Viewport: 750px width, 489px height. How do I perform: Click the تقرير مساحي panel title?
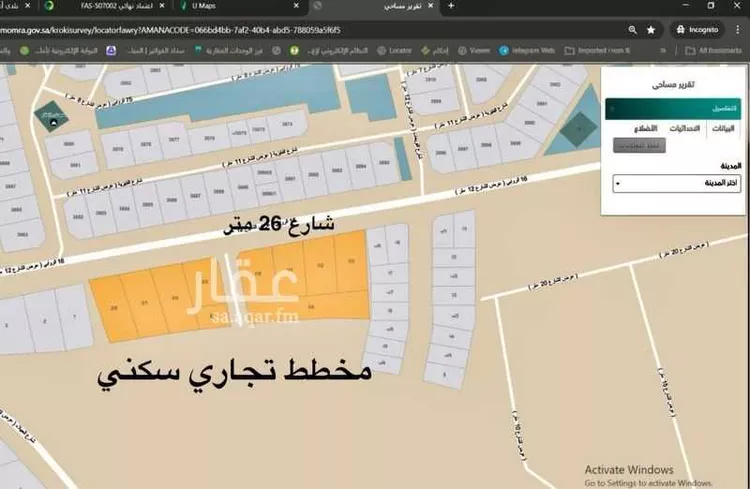coord(673,85)
